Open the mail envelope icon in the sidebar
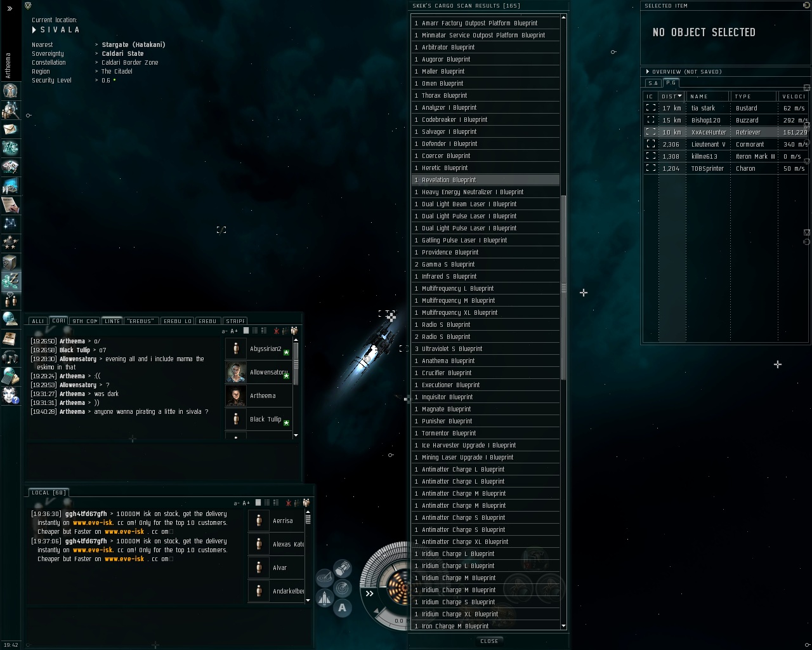 point(10,129)
